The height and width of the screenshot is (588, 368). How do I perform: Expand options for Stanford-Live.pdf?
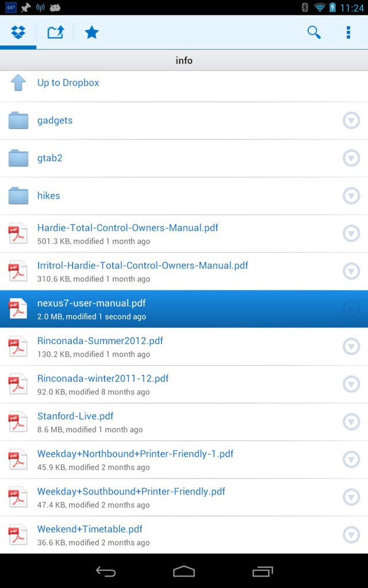(351, 422)
